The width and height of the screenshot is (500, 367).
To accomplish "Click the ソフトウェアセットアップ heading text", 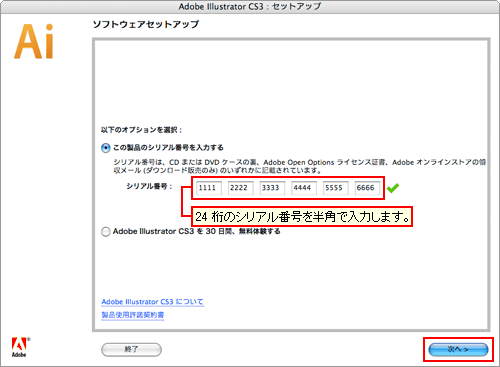I will point(146,24).
